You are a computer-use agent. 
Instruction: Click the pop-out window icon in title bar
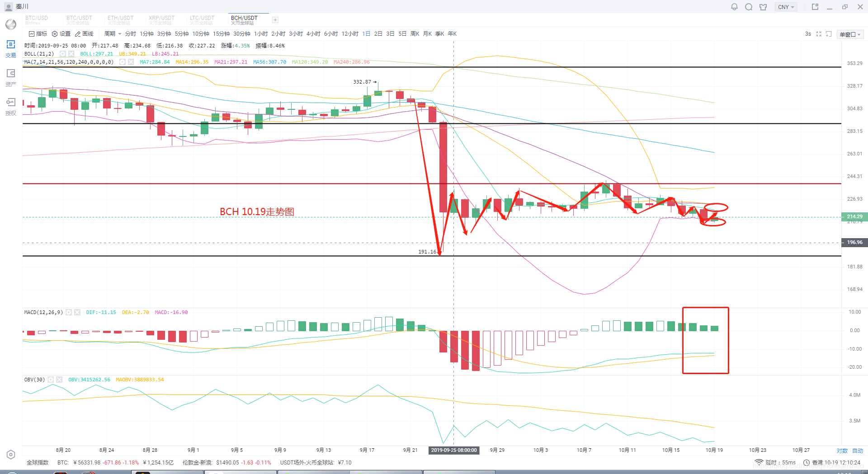[x=815, y=7]
